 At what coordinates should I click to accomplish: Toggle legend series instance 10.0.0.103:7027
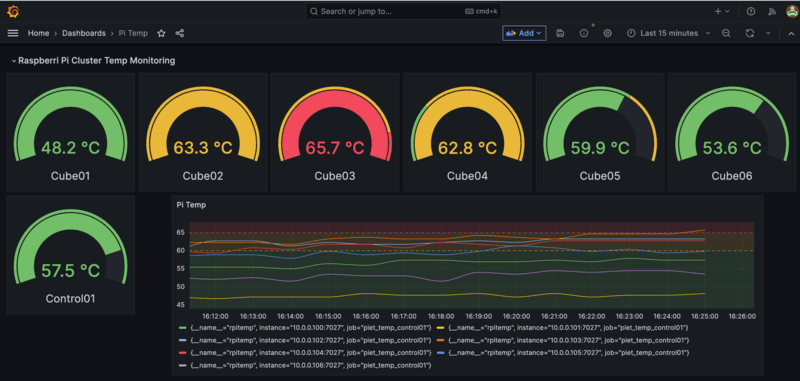(x=568, y=340)
